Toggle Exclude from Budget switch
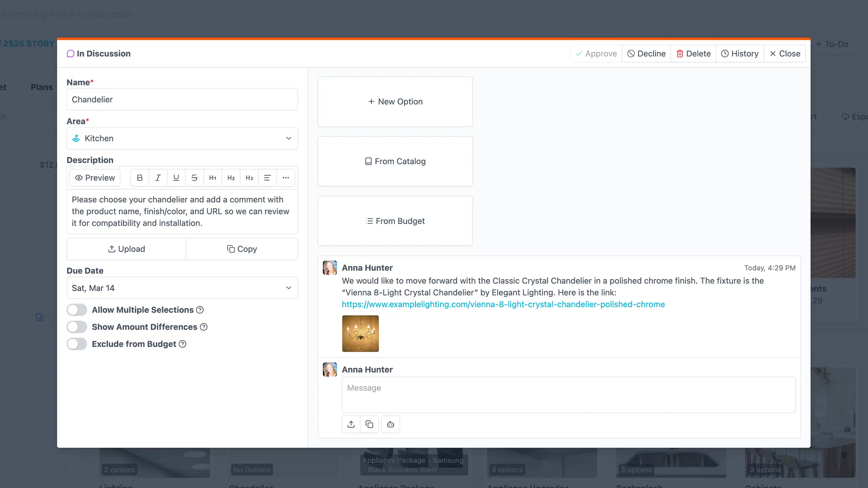This screenshot has width=868, height=488. coord(77,344)
